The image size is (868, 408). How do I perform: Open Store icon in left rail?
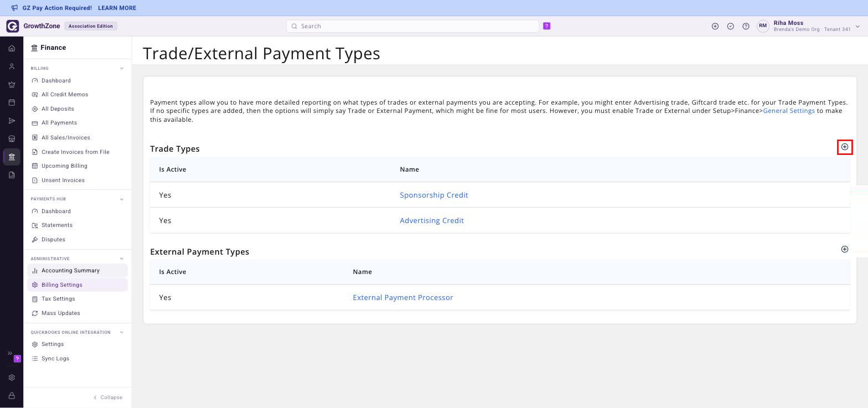tap(12, 139)
